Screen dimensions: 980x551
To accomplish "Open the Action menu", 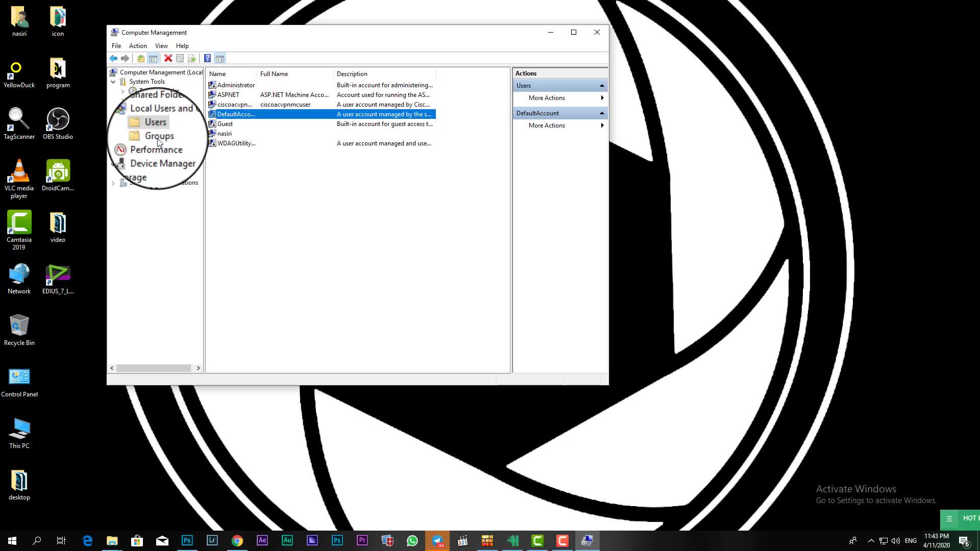I will click(138, 46).
